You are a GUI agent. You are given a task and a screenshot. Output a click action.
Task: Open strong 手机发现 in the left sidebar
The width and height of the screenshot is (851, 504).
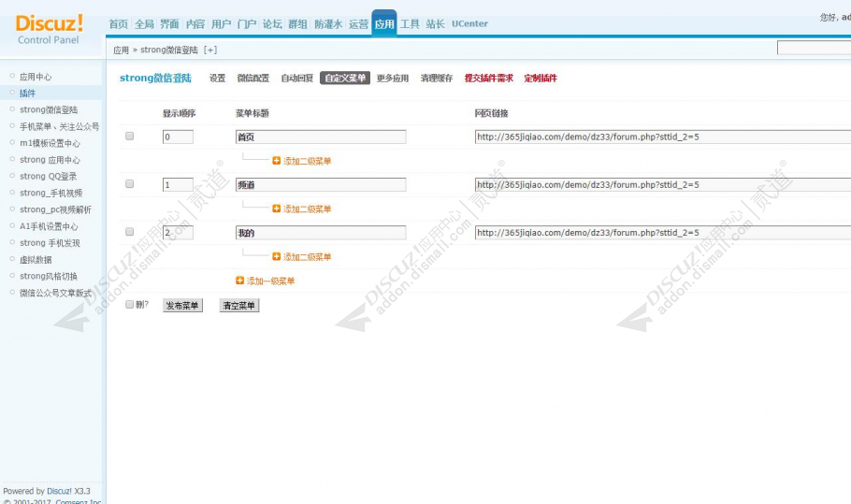point(50,243)
